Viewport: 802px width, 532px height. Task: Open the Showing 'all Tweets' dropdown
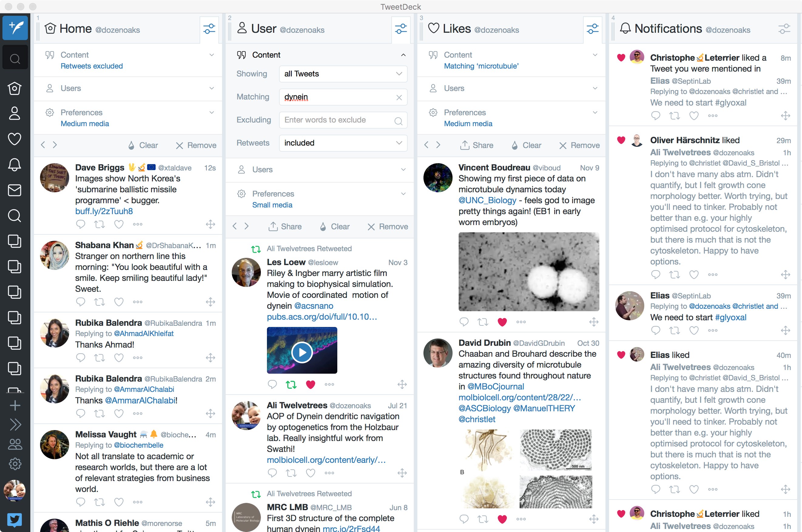pos(343,74)
